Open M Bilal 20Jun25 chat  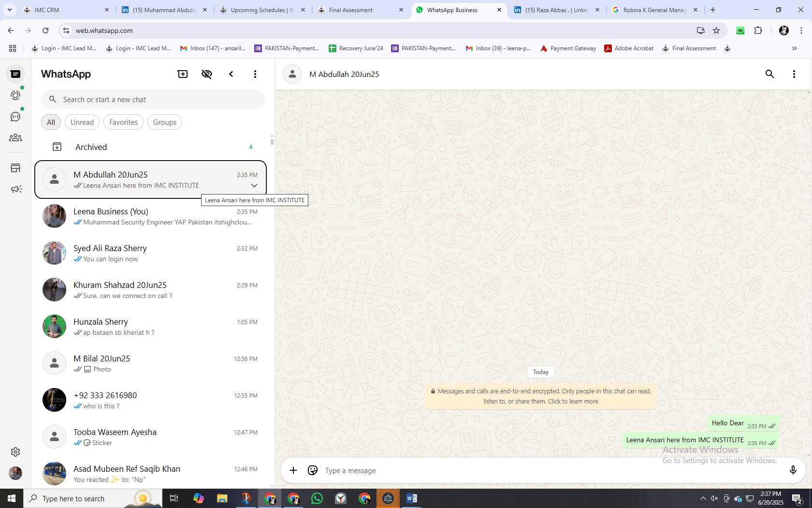pos(150,363)
